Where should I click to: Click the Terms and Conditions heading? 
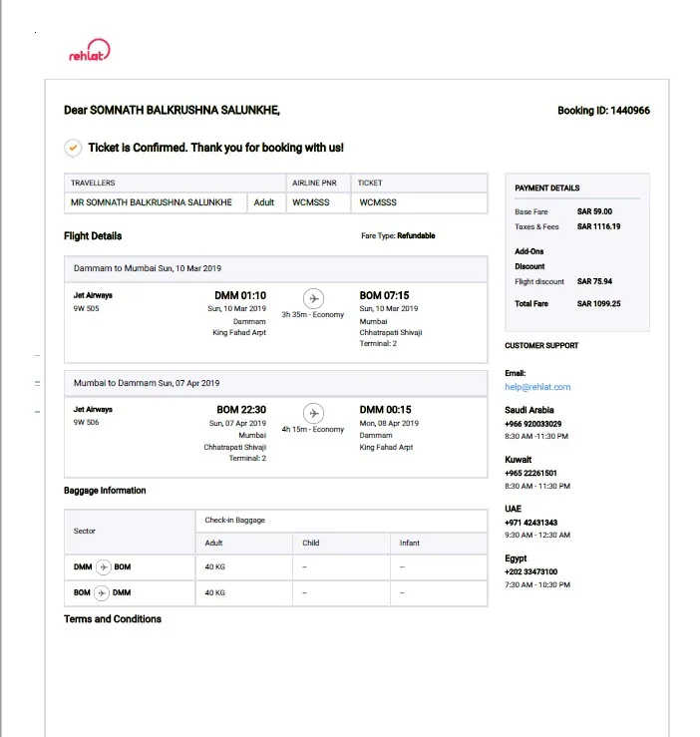113,619
